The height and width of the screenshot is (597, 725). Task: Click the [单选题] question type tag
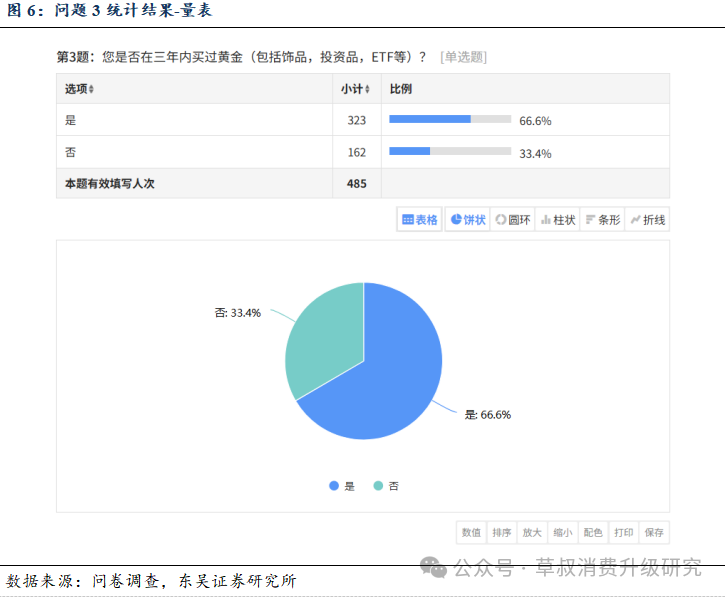coord(464,57)
